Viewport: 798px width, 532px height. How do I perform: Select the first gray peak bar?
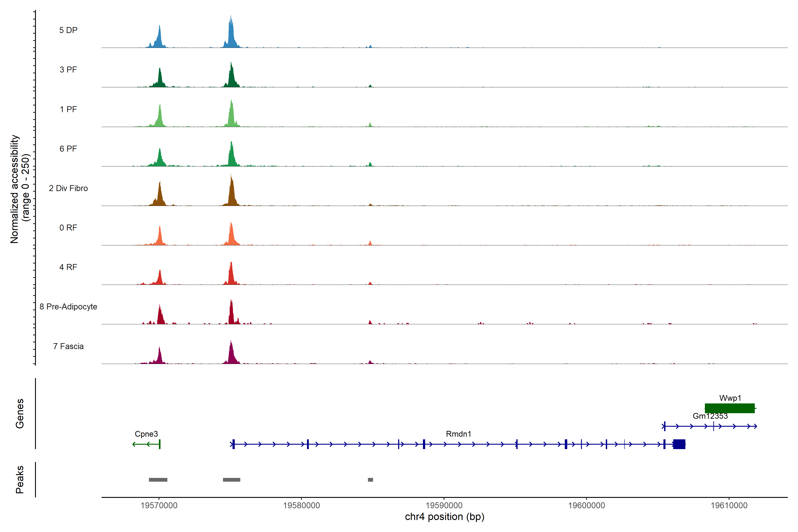(x=158, y=480)
